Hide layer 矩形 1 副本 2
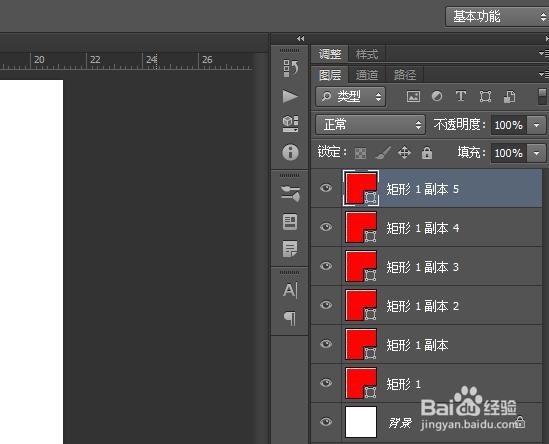This screenshot has width=549, height=444. [x=326, y=305]
